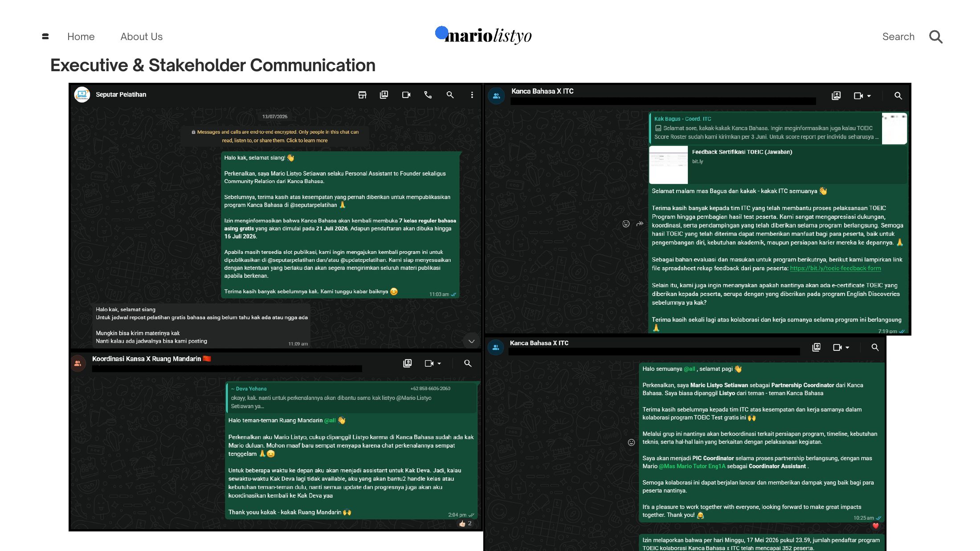
Task: Click the site search magnifier icon
Action: point(936,36)
